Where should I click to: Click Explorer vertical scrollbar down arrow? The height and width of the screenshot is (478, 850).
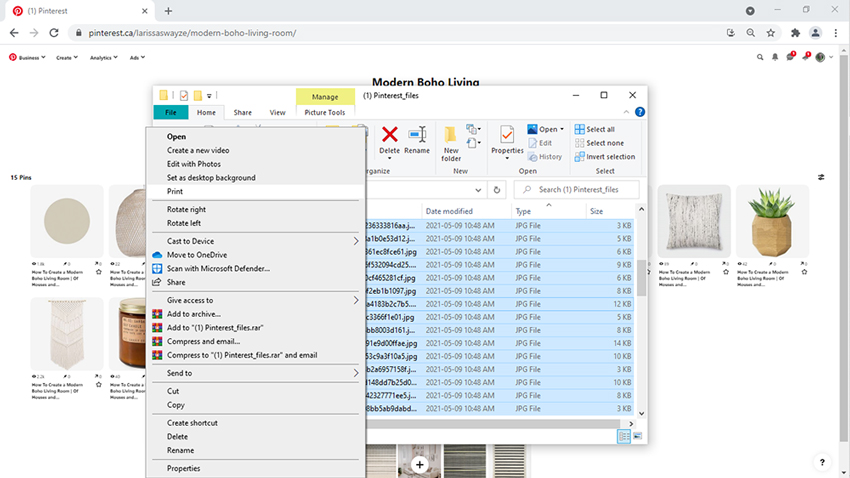(x=641, y=414)
